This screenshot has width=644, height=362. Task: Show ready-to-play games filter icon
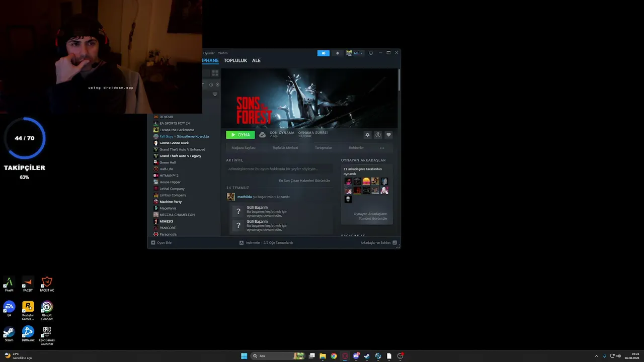point(217,84)
